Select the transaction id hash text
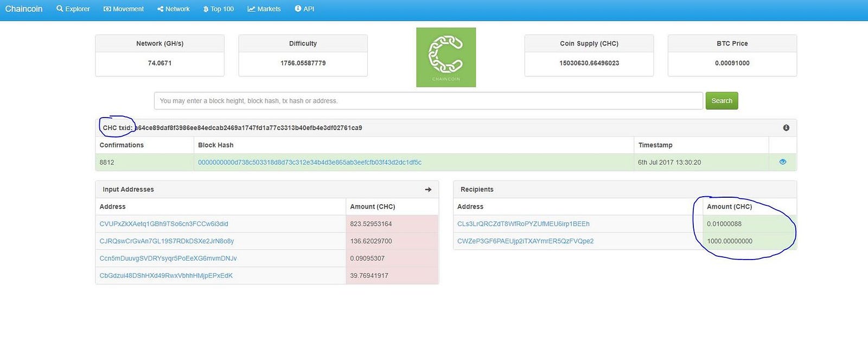This screenshot has width=868, height=337. (x=248, y=128)
